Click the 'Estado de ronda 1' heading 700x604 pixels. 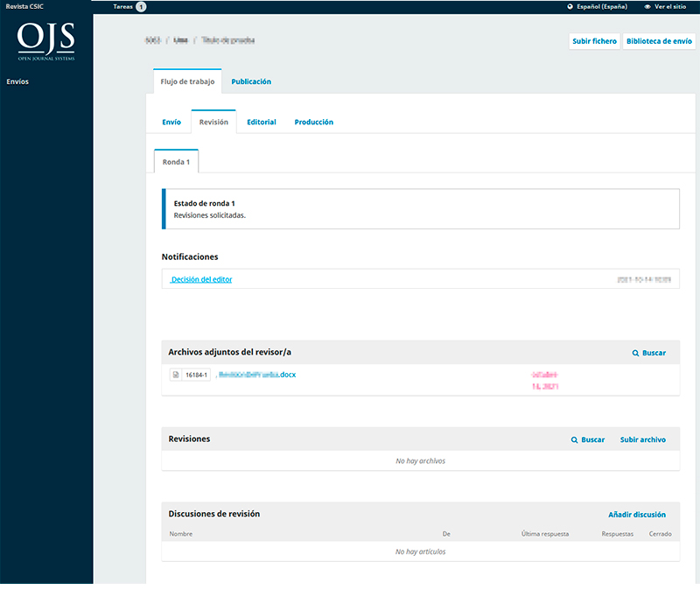coord(204,203)
